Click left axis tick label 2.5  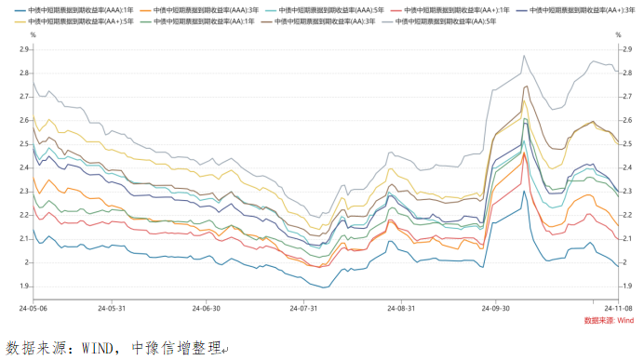[24, 144]
